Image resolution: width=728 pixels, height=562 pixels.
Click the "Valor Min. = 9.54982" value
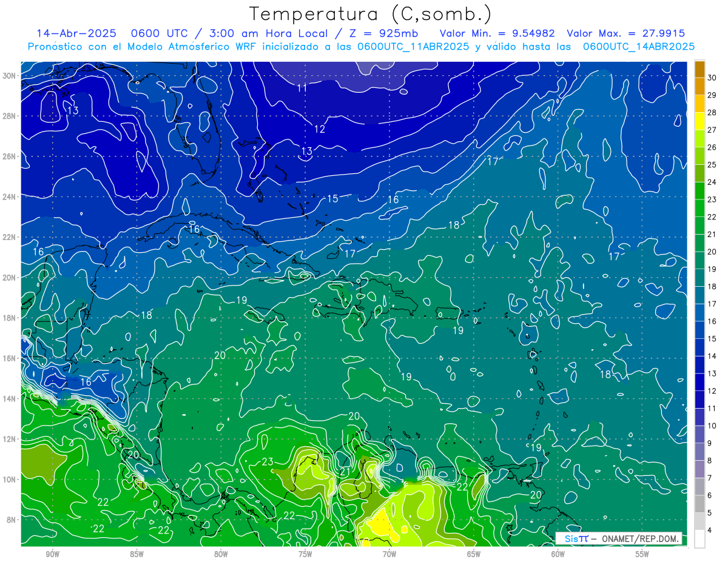[497, 33]
